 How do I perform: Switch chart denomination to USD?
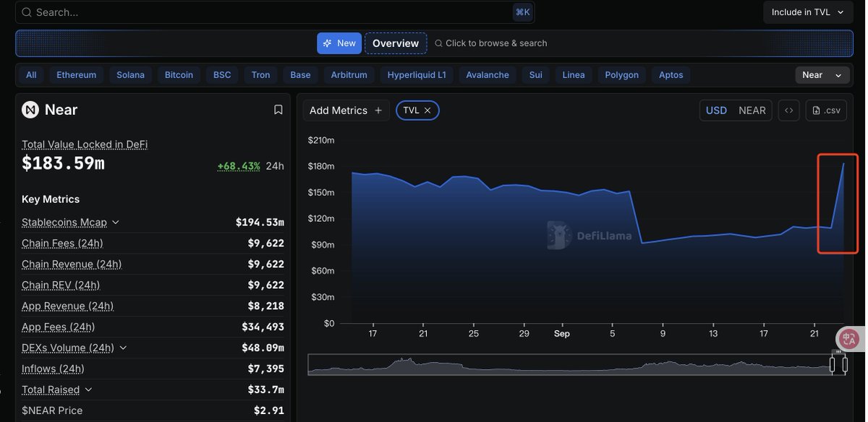tap(716, 111)
